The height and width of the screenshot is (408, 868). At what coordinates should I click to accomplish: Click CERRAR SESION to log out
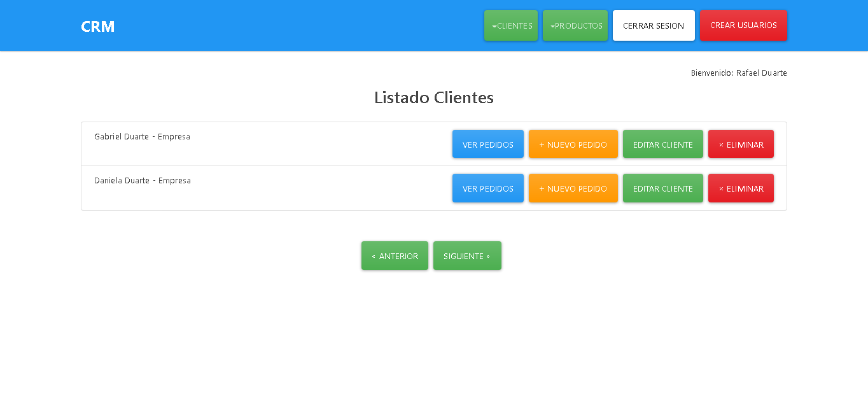654,25
